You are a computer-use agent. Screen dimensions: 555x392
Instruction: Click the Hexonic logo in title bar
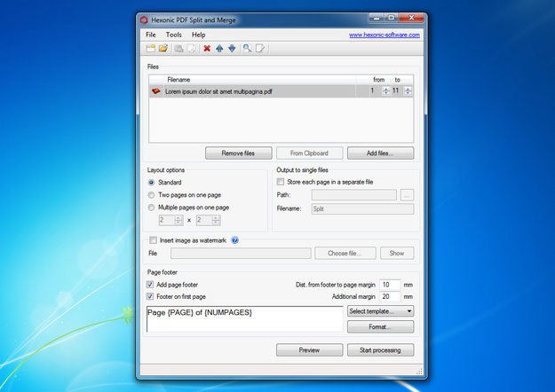(x=144, y=20)
